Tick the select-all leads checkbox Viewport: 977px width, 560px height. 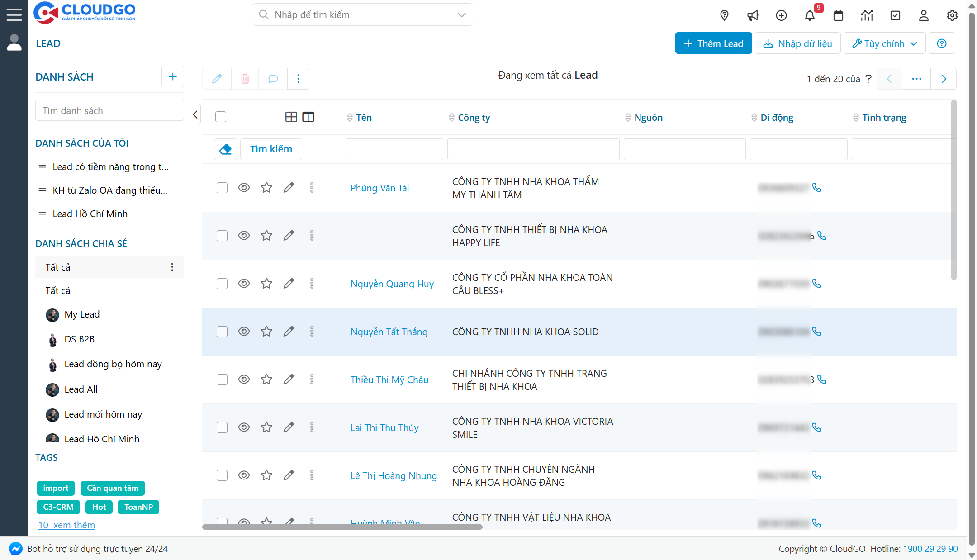pyautogui.click(x=221, y=117)
